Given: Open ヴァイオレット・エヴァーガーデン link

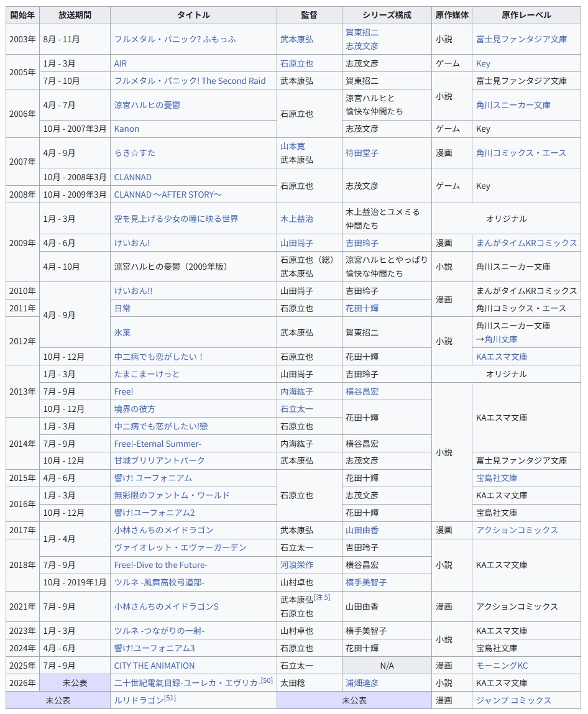Looking at the screenshot, I should point(180,547).
